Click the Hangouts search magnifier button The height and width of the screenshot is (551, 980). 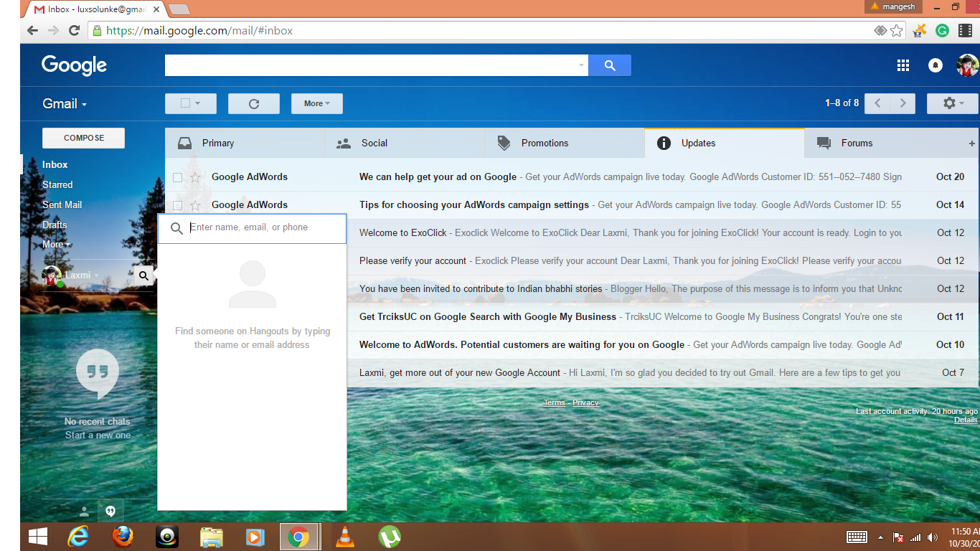pos(143,275)
